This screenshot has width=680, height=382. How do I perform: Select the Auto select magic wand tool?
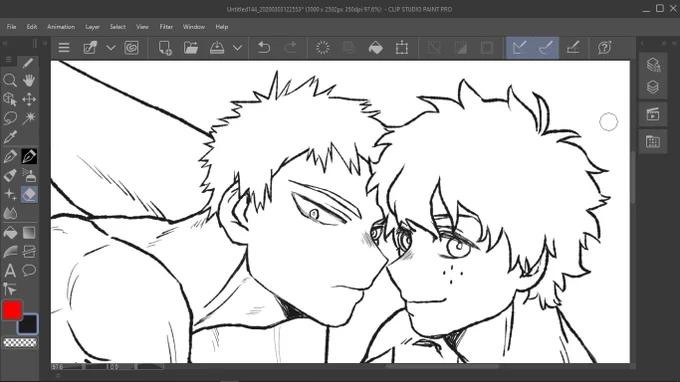pyautogui.click(x=29, y=118)
